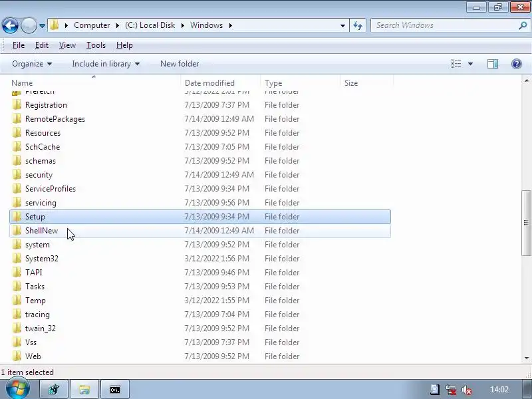This screenshot has height=399, width=532.
Task: Create a New folder
Action: (x=180, y=64)
